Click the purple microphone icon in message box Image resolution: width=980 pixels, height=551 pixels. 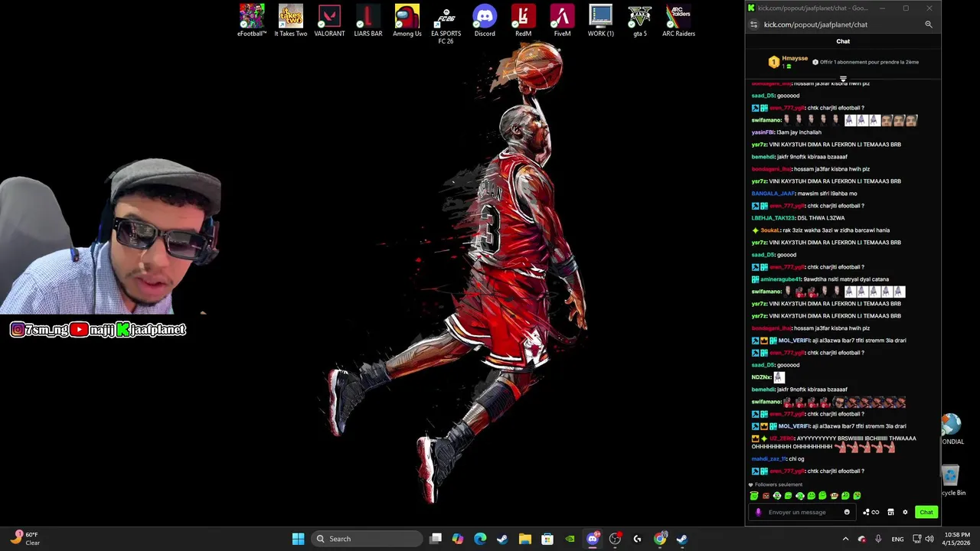tap(759, 512)
